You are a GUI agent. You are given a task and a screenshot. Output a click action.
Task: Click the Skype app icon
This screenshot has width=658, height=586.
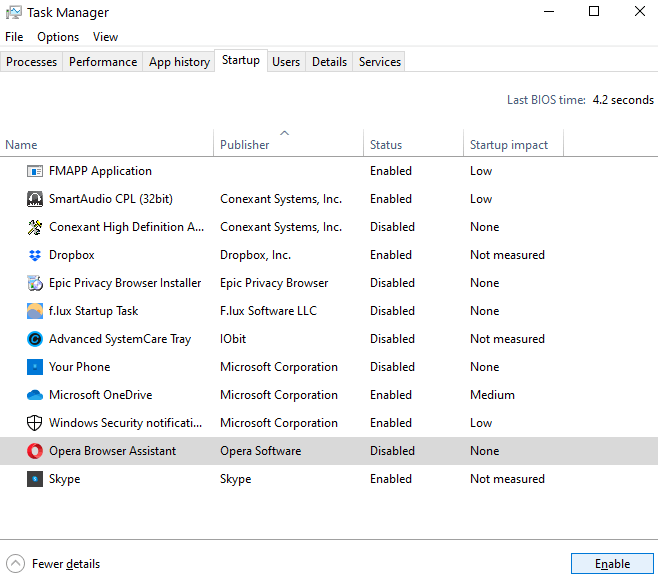tap(35, 479)
